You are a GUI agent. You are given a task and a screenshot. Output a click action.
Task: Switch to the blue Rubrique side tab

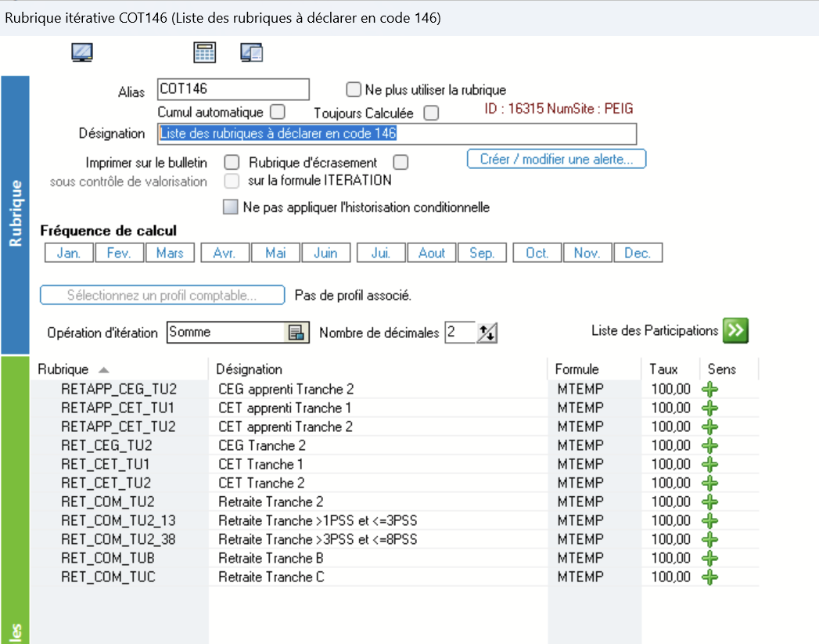[x=15, y=214]
